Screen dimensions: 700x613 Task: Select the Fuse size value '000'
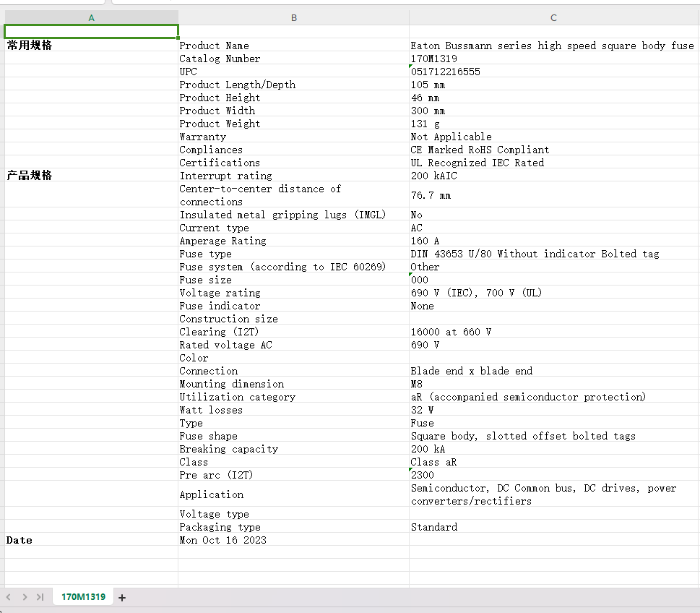[554, 280]
